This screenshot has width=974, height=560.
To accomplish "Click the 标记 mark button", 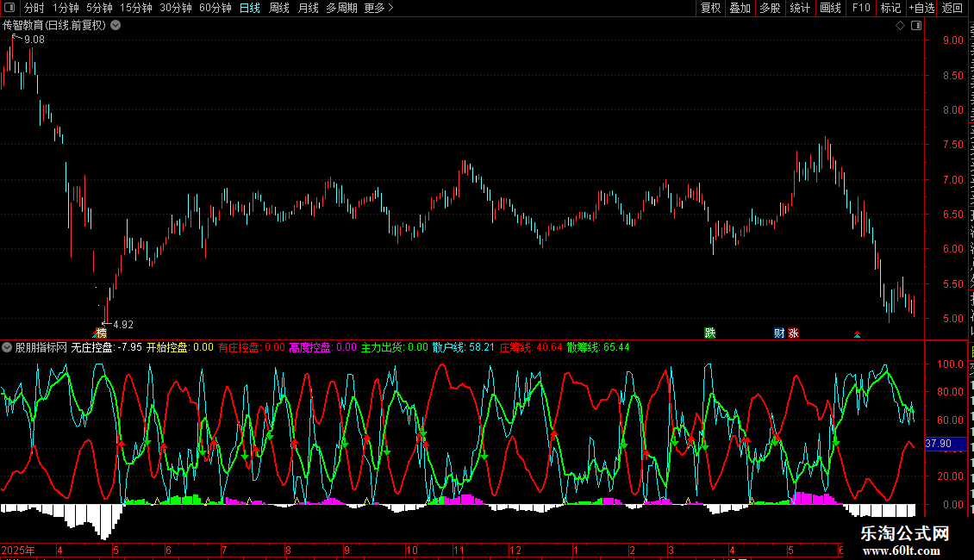I will pyautogui.click(x=890, y=8).
